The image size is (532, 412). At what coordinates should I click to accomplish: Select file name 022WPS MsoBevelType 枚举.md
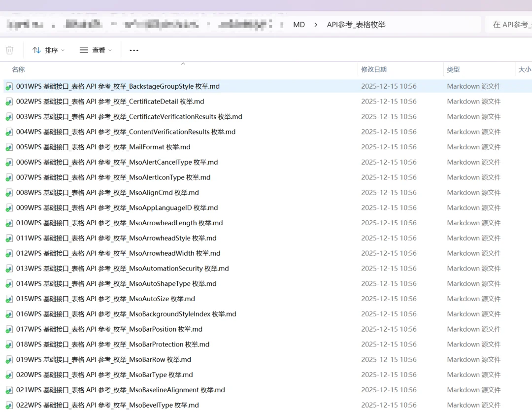107,405
